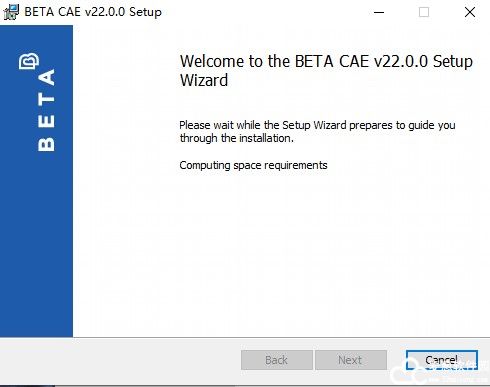Screen dimensions: 490x387
Task: Click the Welcome to the BETA CAE heading
Action: tap(326, 62)
